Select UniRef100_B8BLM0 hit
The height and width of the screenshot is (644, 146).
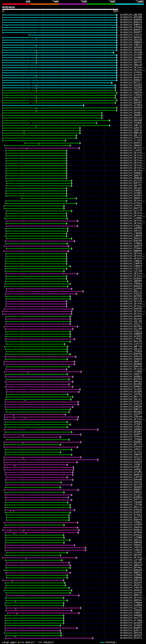131,133
